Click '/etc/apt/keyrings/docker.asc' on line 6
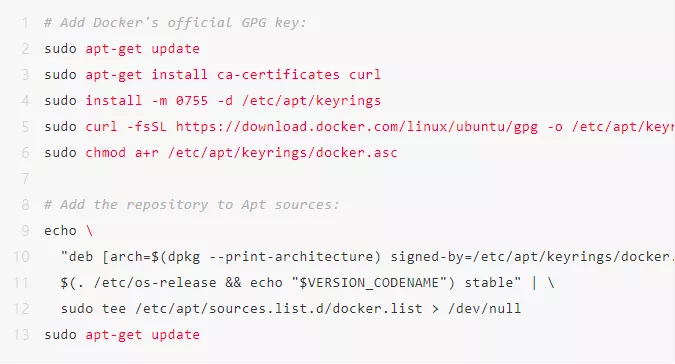This screenshot has width=675, height=364. point(282,152)
